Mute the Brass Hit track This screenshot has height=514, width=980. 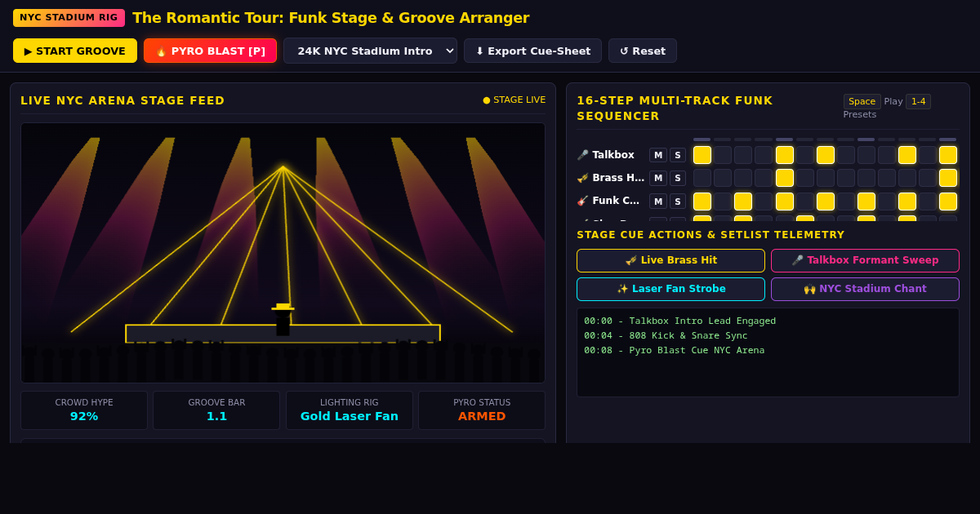[x=658, y=178]
